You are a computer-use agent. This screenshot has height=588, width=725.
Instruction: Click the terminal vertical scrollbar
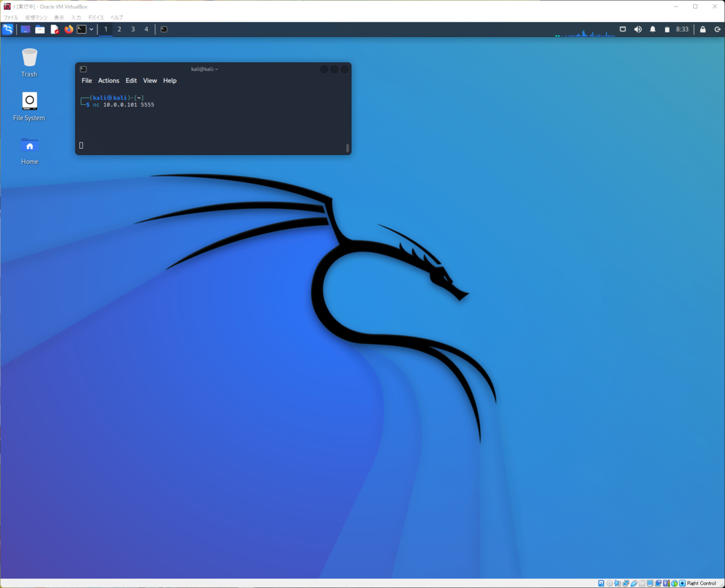[347, 148]
